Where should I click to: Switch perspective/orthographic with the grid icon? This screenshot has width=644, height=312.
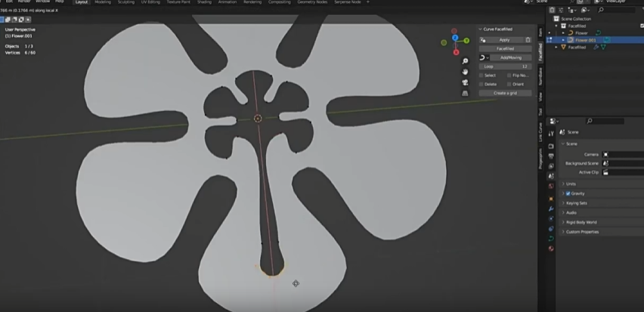464,92
